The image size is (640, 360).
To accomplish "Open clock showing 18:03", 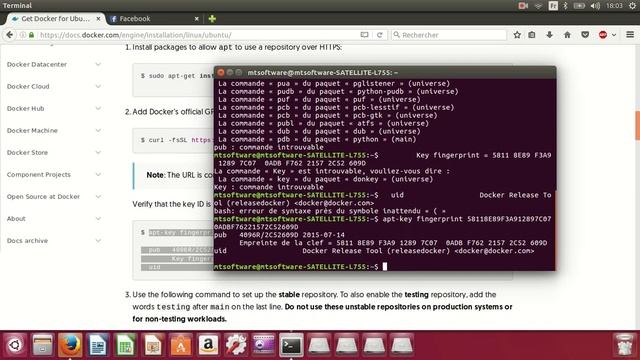I will [614, 6].
